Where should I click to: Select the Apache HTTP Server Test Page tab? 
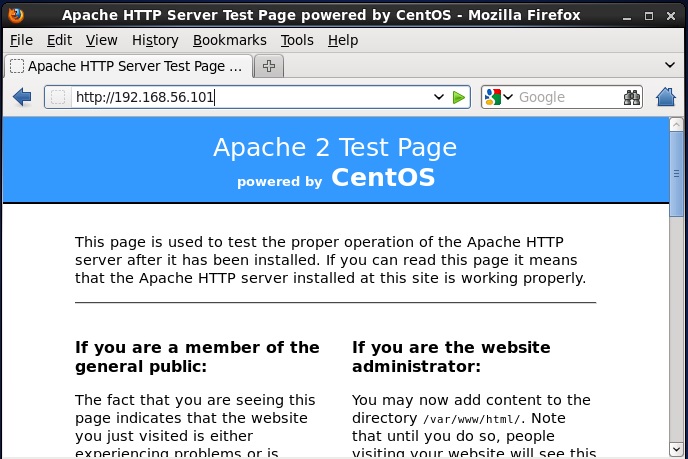[x=129, y=66]
